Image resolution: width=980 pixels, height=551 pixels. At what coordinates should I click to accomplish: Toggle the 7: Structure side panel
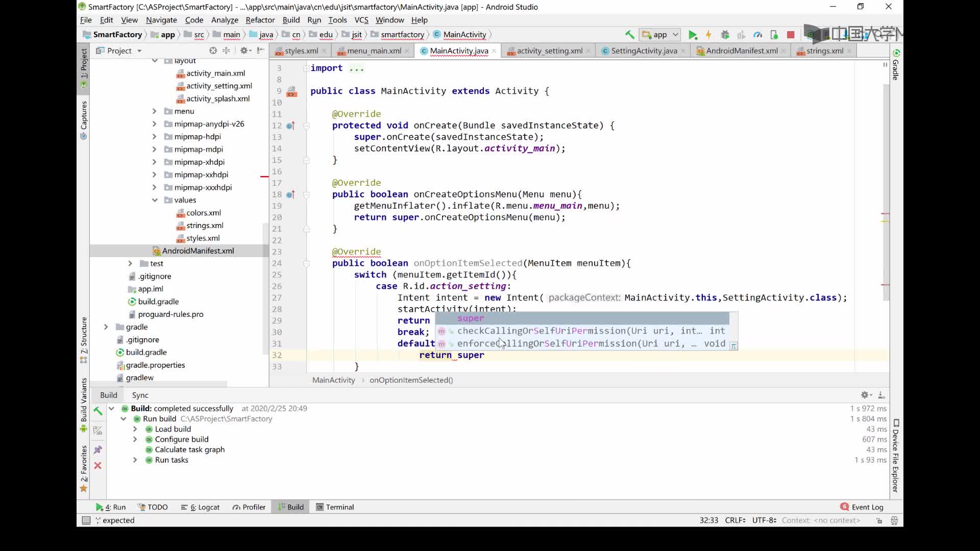(84, 340)
